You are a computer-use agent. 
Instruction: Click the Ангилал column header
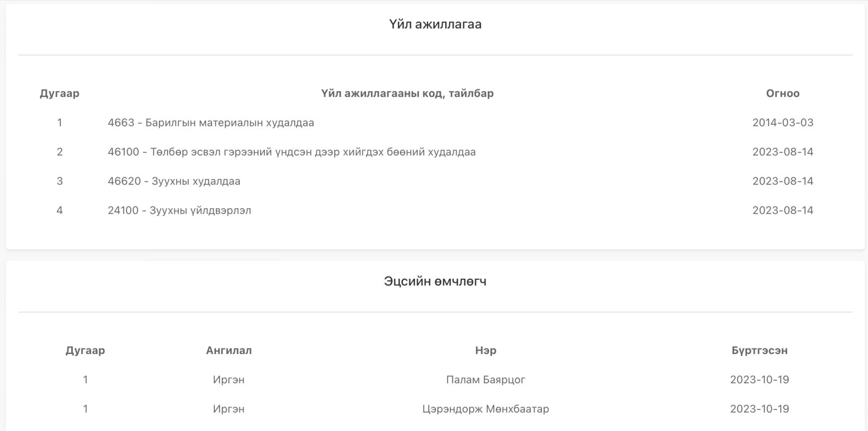point(228,350)
